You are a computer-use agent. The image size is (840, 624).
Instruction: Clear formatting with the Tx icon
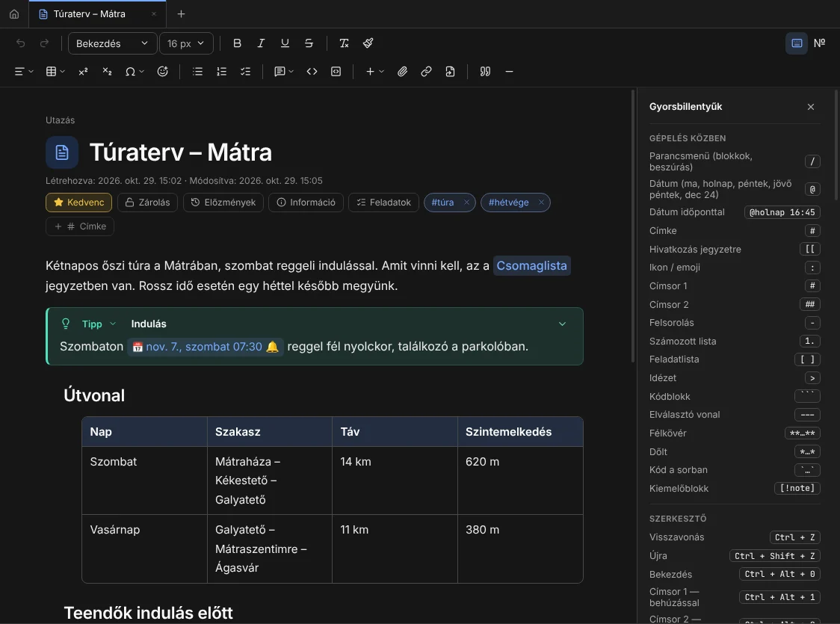click(344, 43)
